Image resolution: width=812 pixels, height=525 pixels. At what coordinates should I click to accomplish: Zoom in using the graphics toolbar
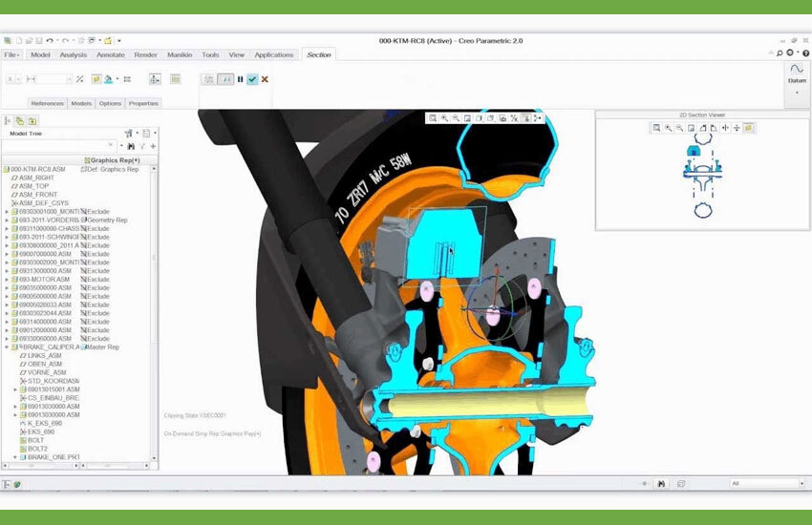tap(444, 118)
